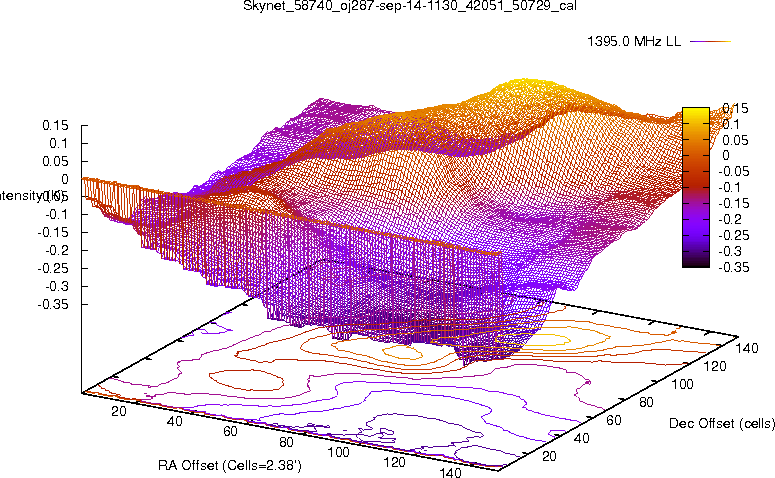
Task: Click the -0.35 tick on the vertical intensity axis
Action: point(53,304)
